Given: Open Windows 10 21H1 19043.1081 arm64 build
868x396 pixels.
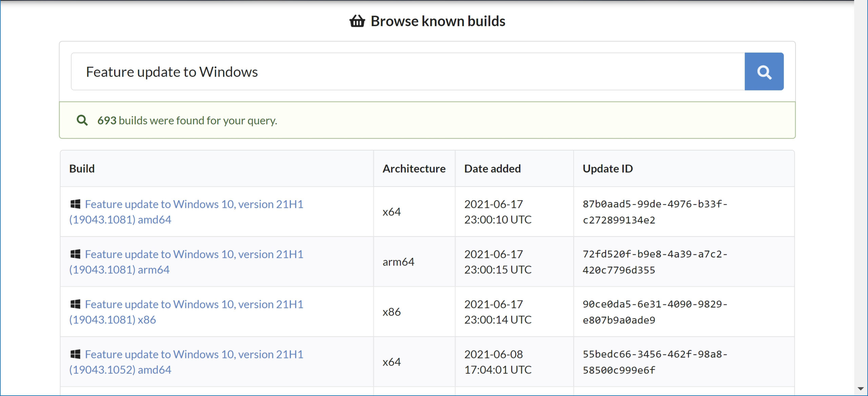Looking at the screenshot, I should [186, 262].
